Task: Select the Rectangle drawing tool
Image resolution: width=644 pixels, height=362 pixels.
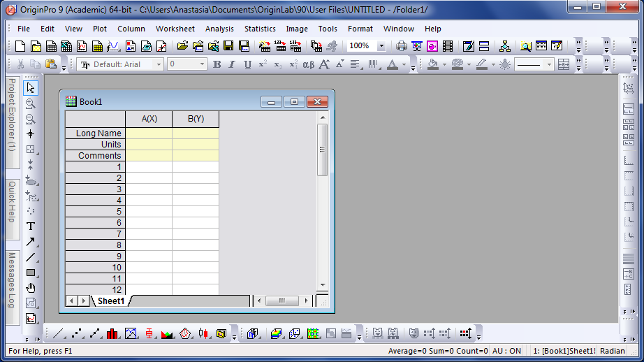Action: (31, 273)
